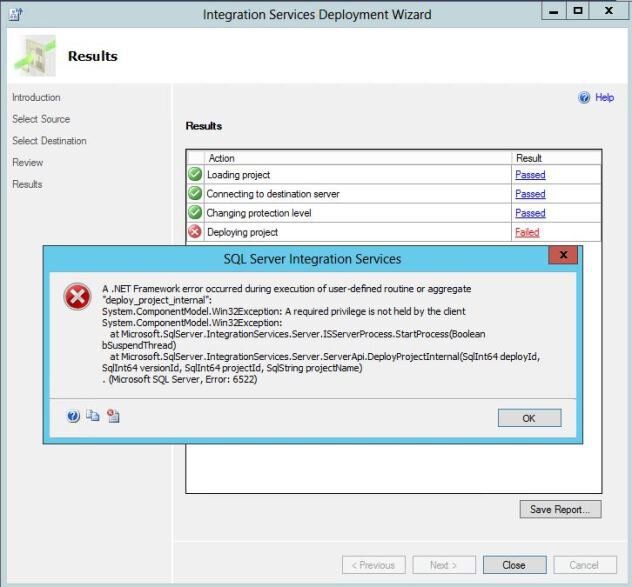The image size is (632, 587).
Task: Open the Help link
Action: click(x=604, y=97)
